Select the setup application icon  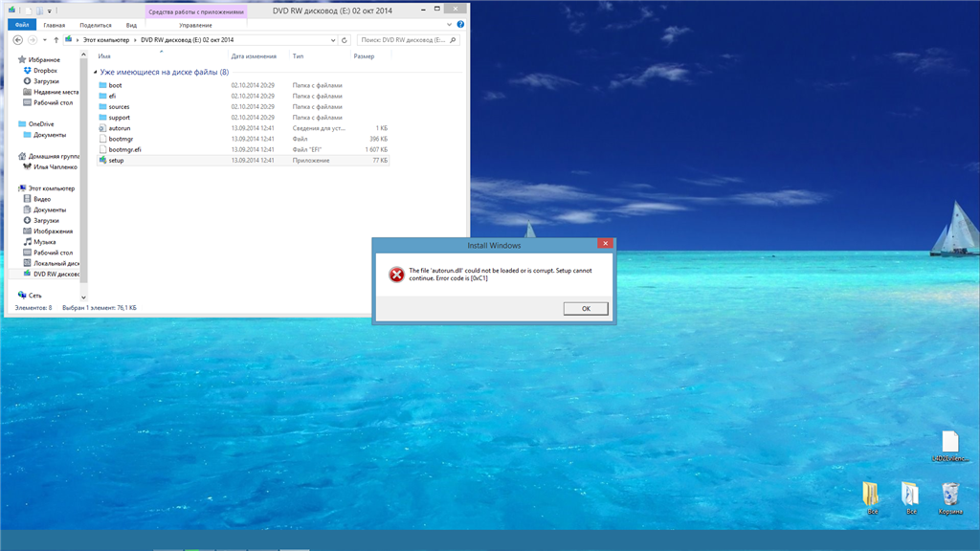(x=102, y=160)
